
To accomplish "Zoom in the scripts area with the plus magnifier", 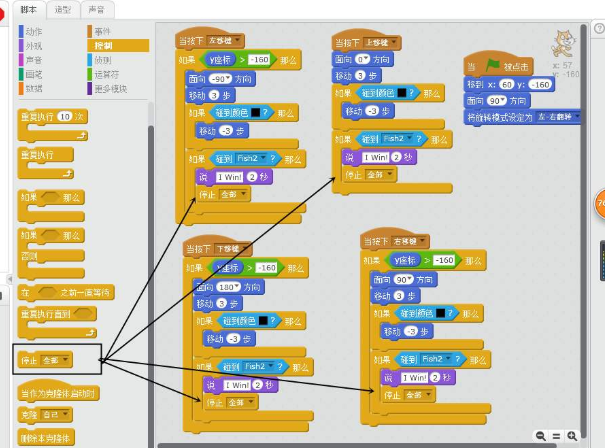I will click(x=572, y=436).
